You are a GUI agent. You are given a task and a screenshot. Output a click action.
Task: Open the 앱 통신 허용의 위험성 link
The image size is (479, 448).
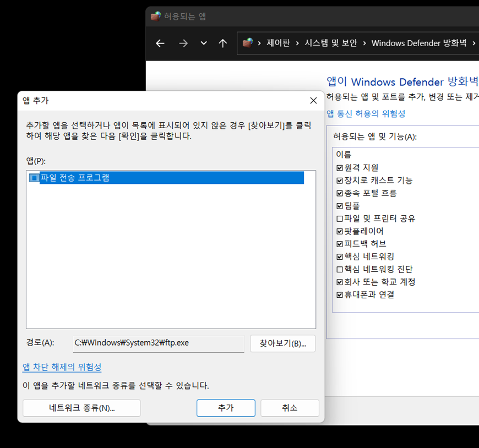(x=366, y=113)
